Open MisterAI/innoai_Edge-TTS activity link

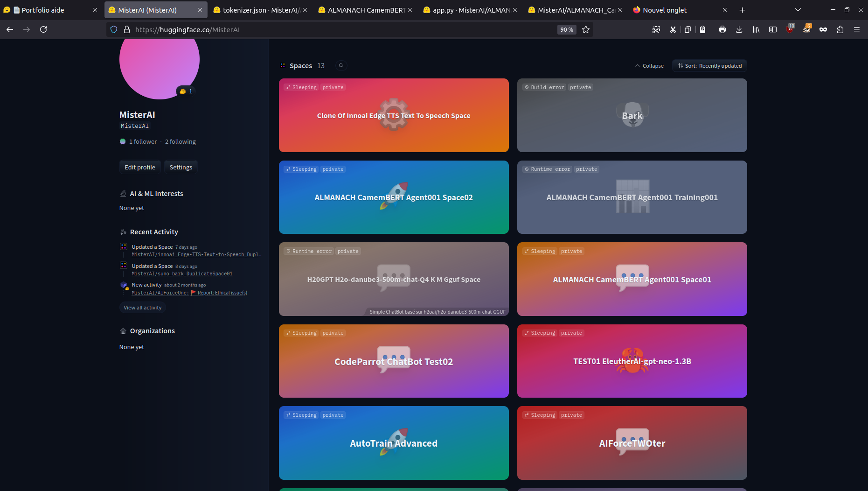pyautogui.click(x=196, y=254)
